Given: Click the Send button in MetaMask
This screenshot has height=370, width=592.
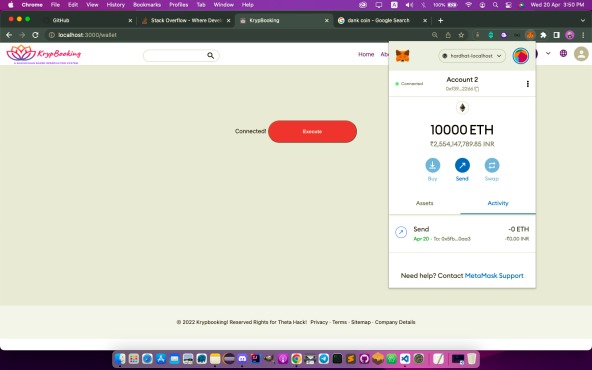Looking at the screenshot, I should [462, 170].
